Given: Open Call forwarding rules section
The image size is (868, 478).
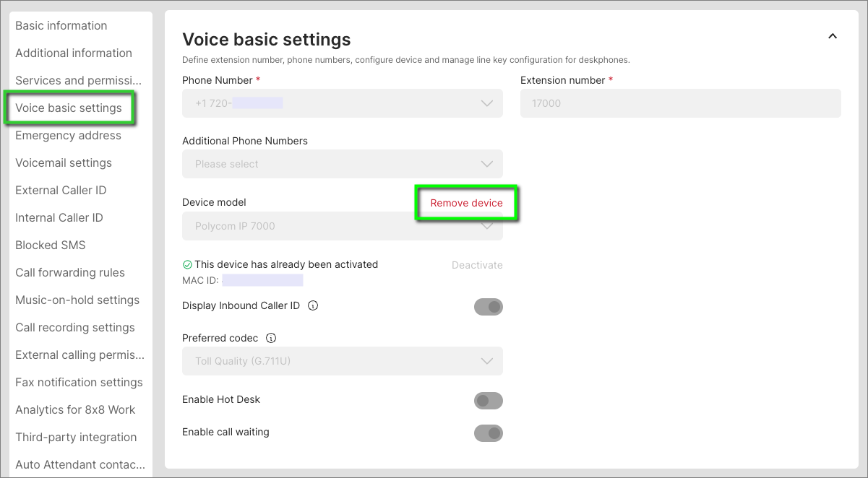Looking at the screenshot, I should 70,272.
